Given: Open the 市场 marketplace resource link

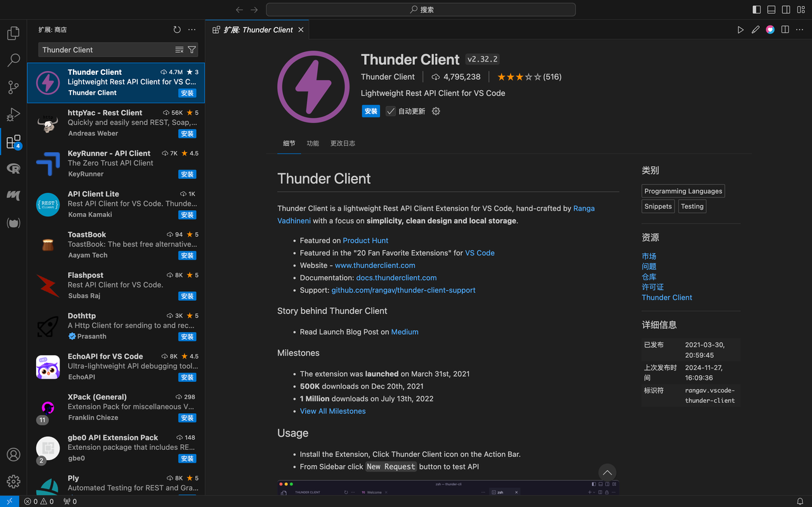Looking at the screenshot, I should pos(649,256).
